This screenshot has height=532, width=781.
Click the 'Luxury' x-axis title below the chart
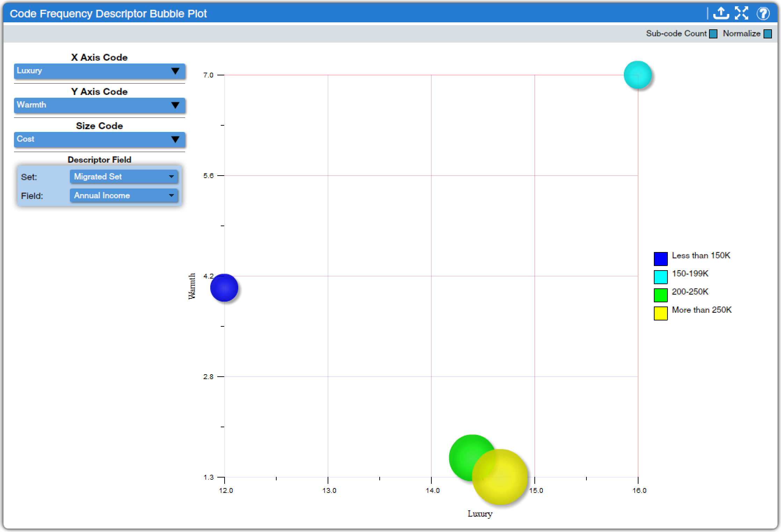click(480, 514)
